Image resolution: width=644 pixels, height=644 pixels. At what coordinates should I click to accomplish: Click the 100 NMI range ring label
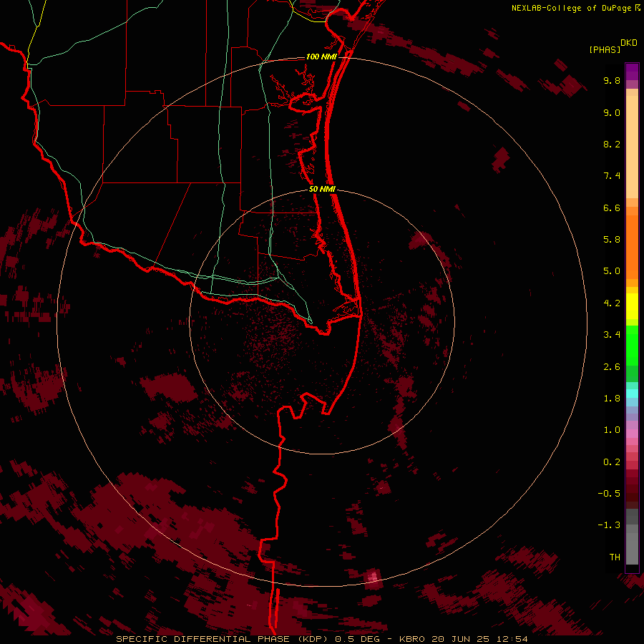(321, 57)
